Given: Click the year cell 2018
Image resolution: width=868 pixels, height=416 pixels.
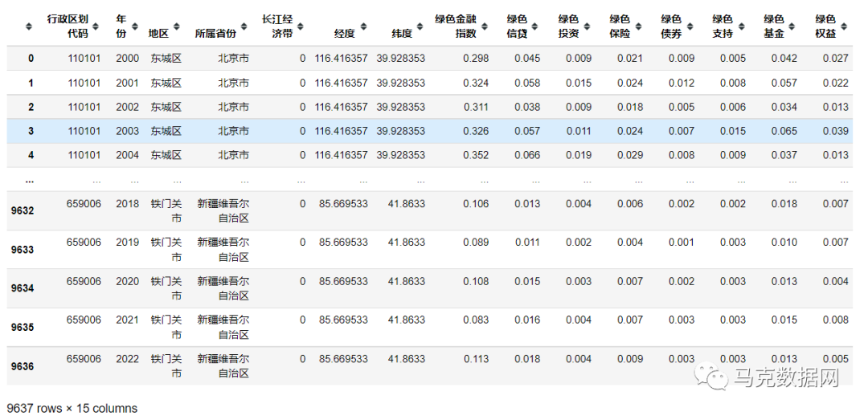Looking at the screenshot, I should point(127,203).
